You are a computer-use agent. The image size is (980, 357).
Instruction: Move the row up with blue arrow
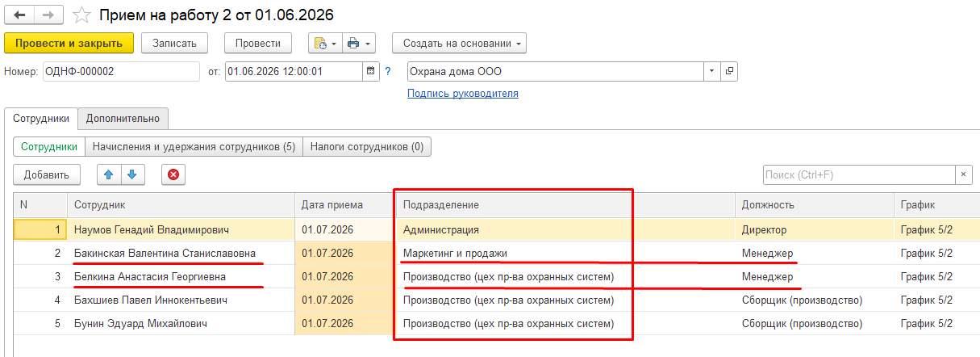click(x=109, y=174)
